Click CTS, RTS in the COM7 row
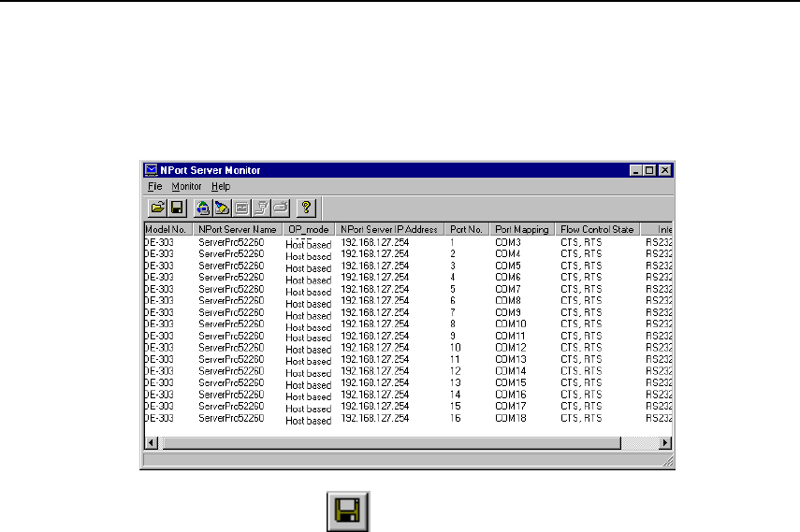Image resolution: width=800 pixels, height=532 pixels. tap(581, 289)
